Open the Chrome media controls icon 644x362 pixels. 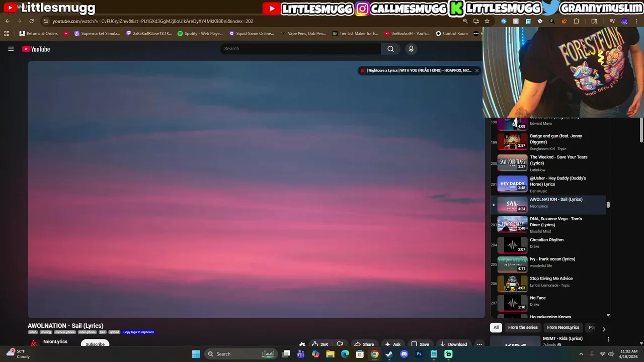[x=612, y=21]
